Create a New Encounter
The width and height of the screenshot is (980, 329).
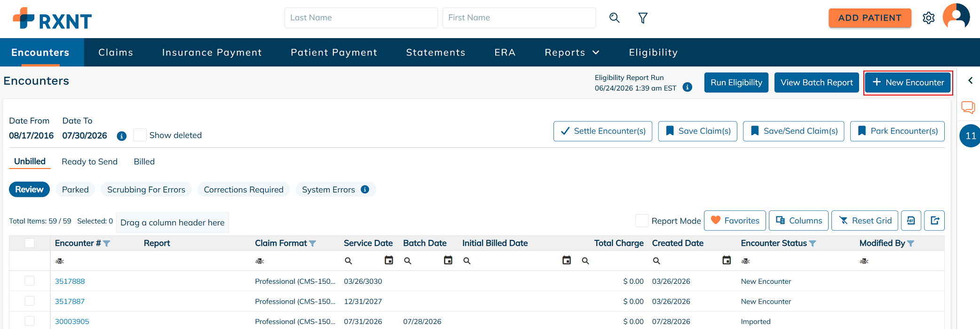[908, 82]
